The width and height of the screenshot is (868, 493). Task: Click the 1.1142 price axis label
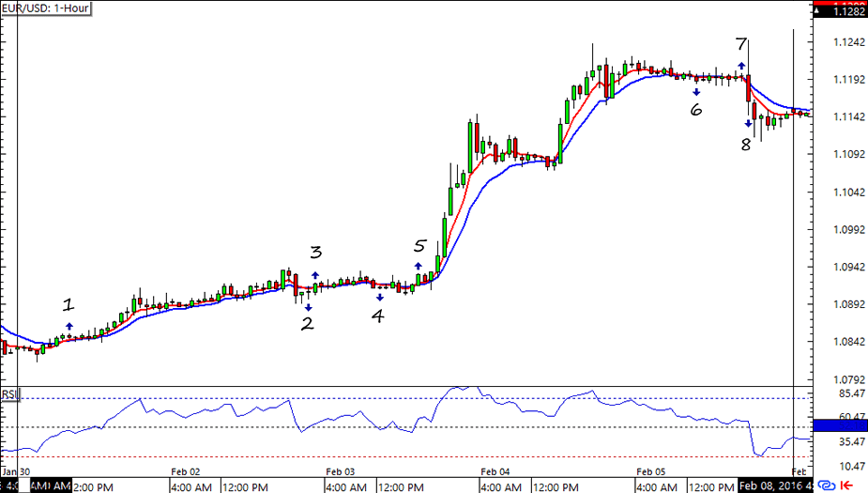tap(849, 116)
